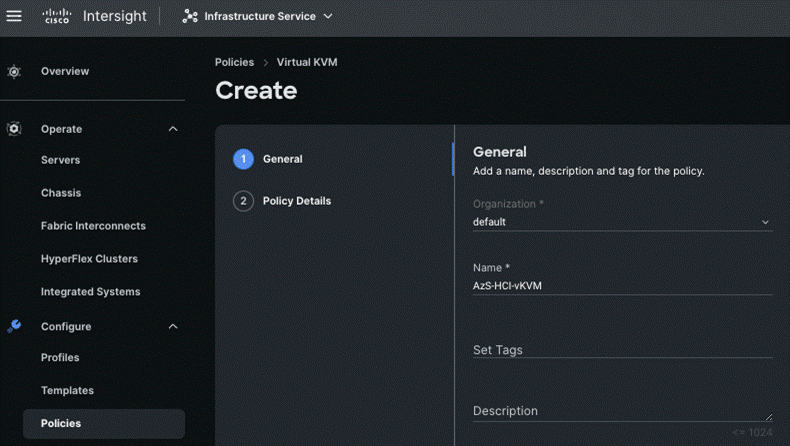790x446 pixels.
Task: Open Fabric Interconnects page
Action: (x=93, y=226)
